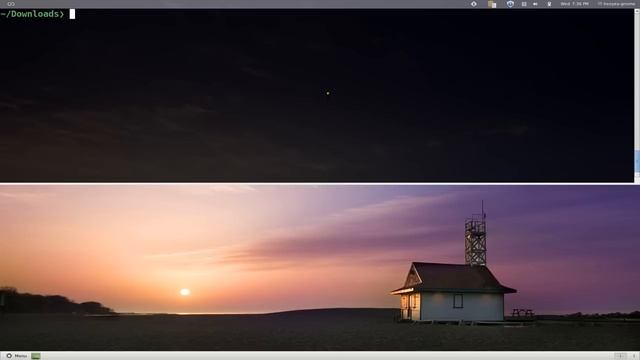This screenshot has height=360, width=640.
Task: Open the volume speaker icon in tray
Action: (535, 4)
